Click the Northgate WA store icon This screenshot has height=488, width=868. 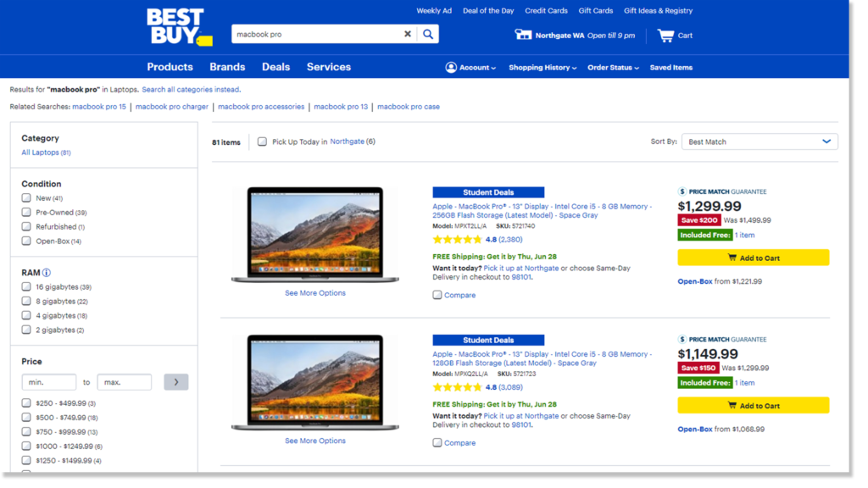coord(522,35)
